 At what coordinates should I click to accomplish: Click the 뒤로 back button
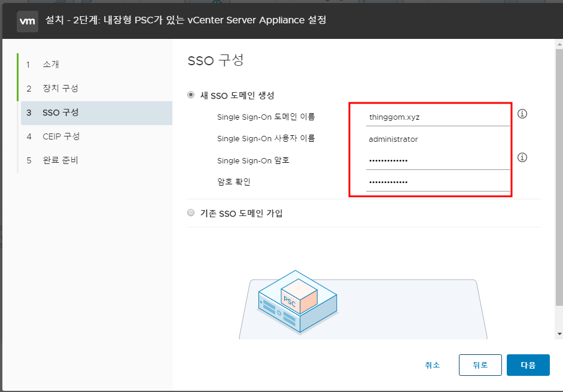tap(480, 365)
